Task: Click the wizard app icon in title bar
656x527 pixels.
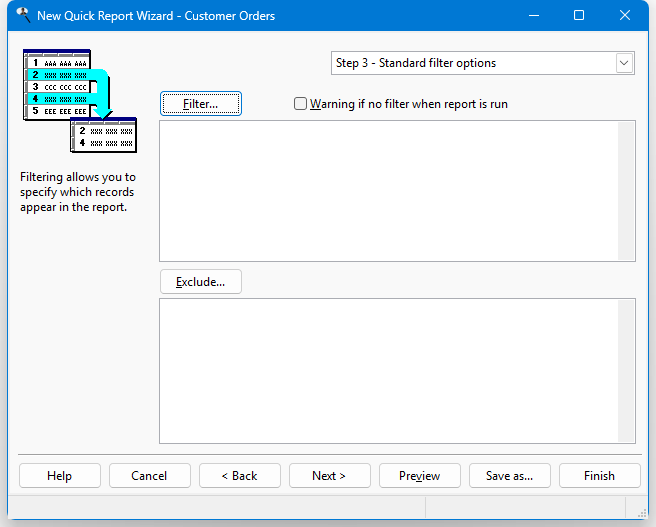Action: pyautogui.click(x=21, y=16)
